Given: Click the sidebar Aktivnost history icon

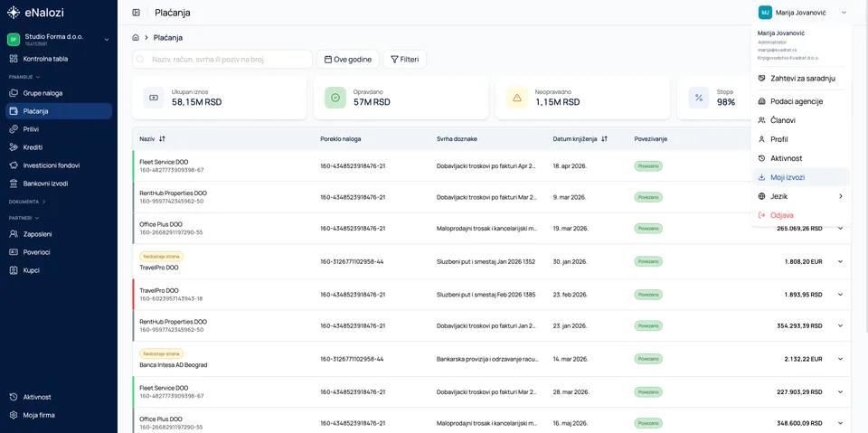Looking at the screenshot, I should point(14,397).
